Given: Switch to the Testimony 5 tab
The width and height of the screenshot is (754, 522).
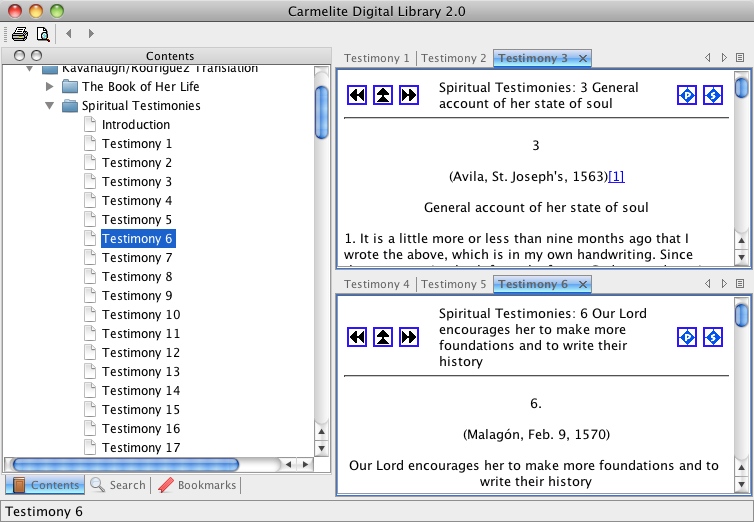Looking at the screenshot, I should [x=455, y=284].
